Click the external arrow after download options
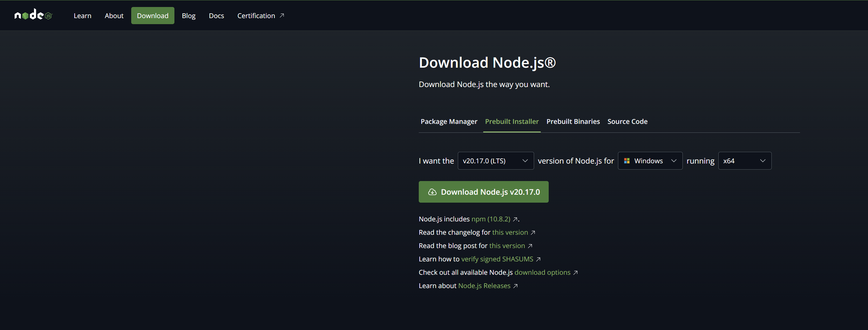The width and height of the screenshot is (868, 330). tap(575, 273)
